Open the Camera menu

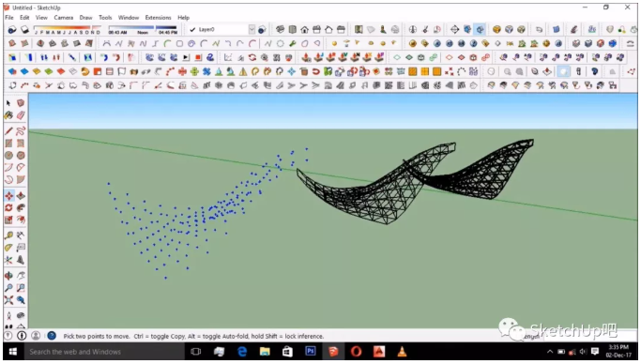[x=64, y=18]
